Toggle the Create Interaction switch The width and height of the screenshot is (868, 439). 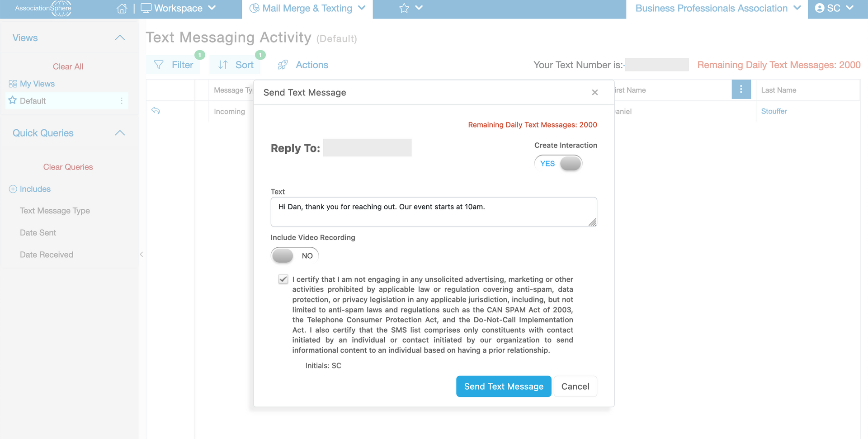[x=558, y=163]
